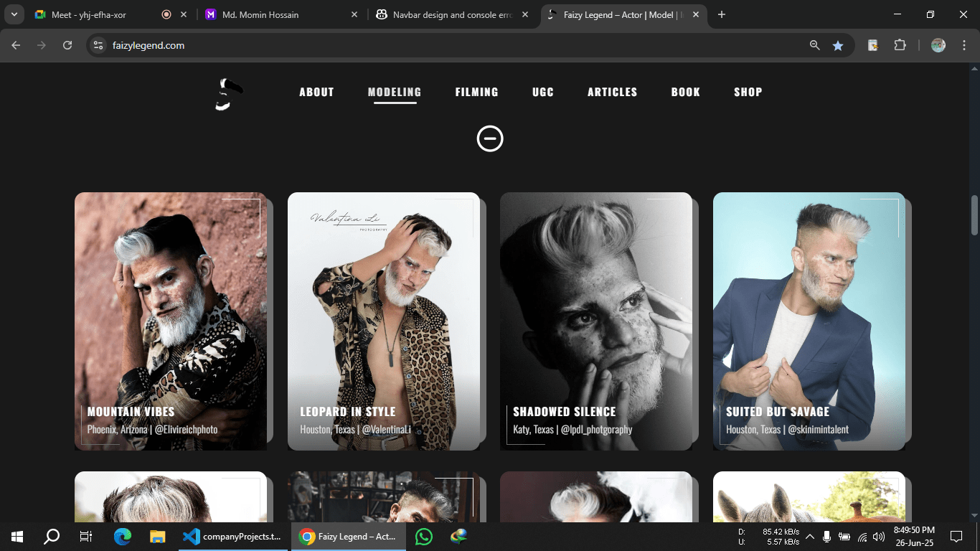The height and width of the screenshot is (551, 980).
Task: Open the zoom magnifier in address bar
Action: (814, 45)
